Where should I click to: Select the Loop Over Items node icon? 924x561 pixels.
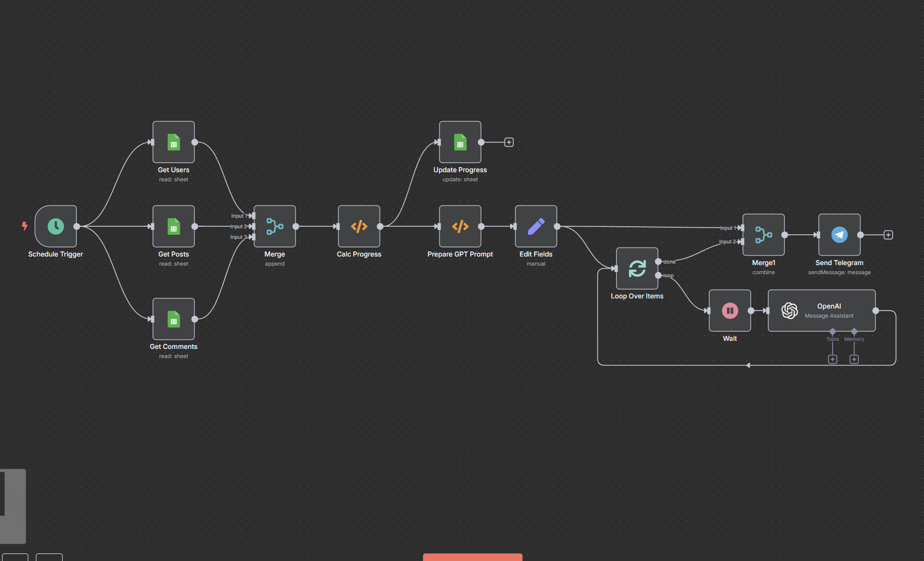pos(637,268)
